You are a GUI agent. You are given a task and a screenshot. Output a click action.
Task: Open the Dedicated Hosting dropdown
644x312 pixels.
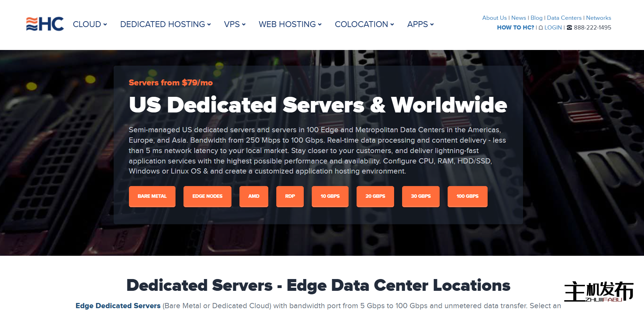click(x=165, y=24)
